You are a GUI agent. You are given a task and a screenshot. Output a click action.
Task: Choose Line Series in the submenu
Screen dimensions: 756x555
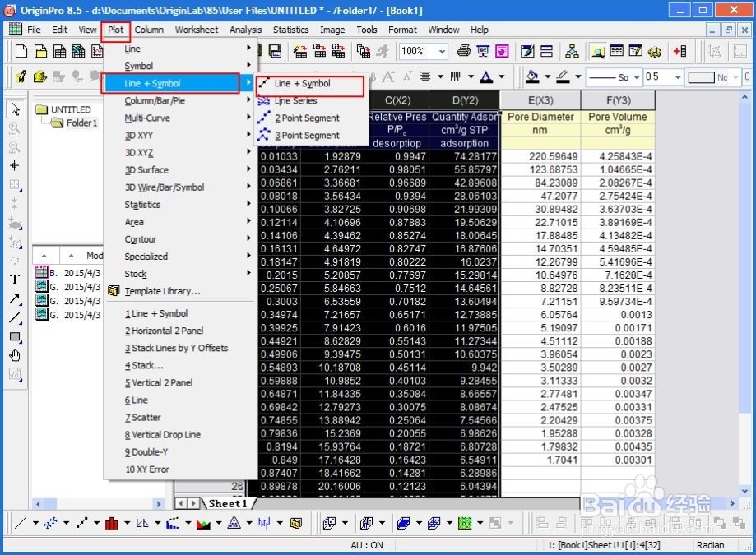click(x=295, y=100)
